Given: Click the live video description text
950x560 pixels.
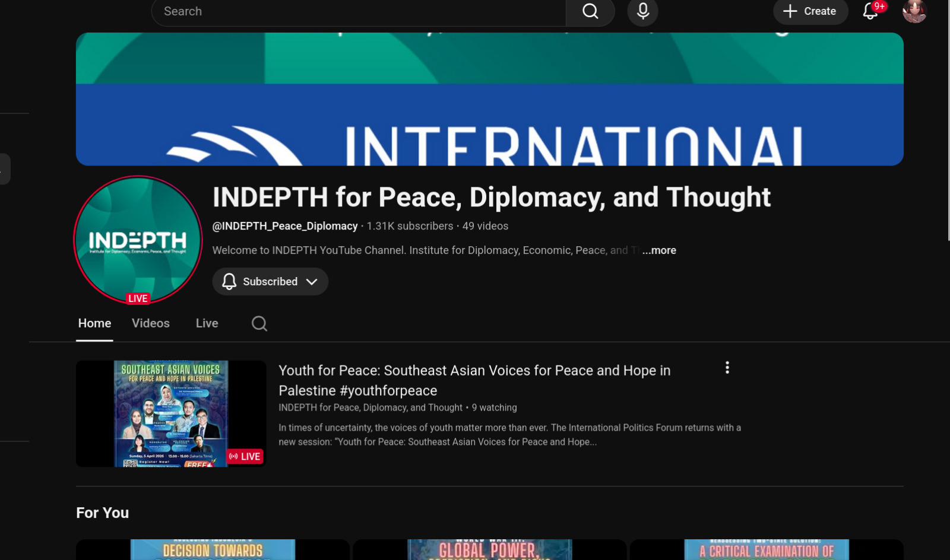Looking at the screenshot, I should (x=509, y=435).
